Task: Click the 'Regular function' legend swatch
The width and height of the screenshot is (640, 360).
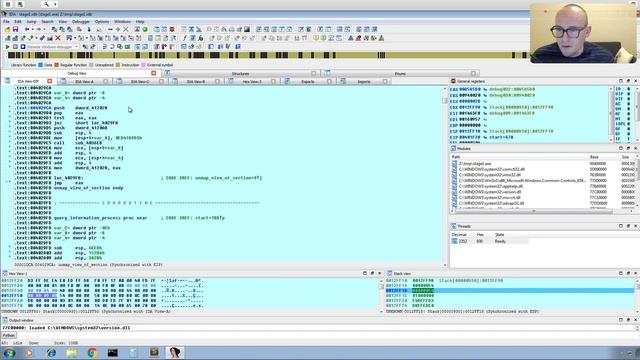Action: [57, 65]
